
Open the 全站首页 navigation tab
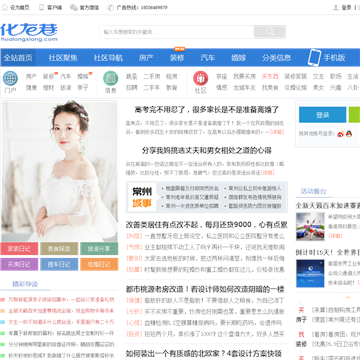[x=18, y=58]
